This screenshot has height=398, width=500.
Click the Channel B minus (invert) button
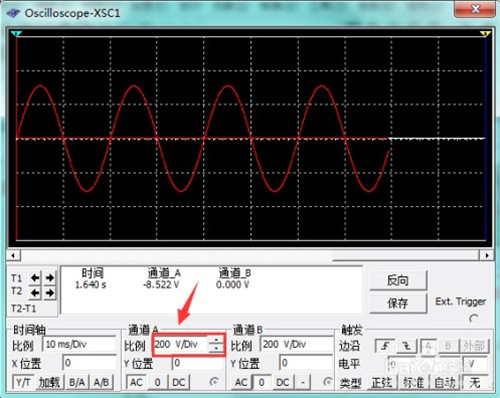(303, 382)
